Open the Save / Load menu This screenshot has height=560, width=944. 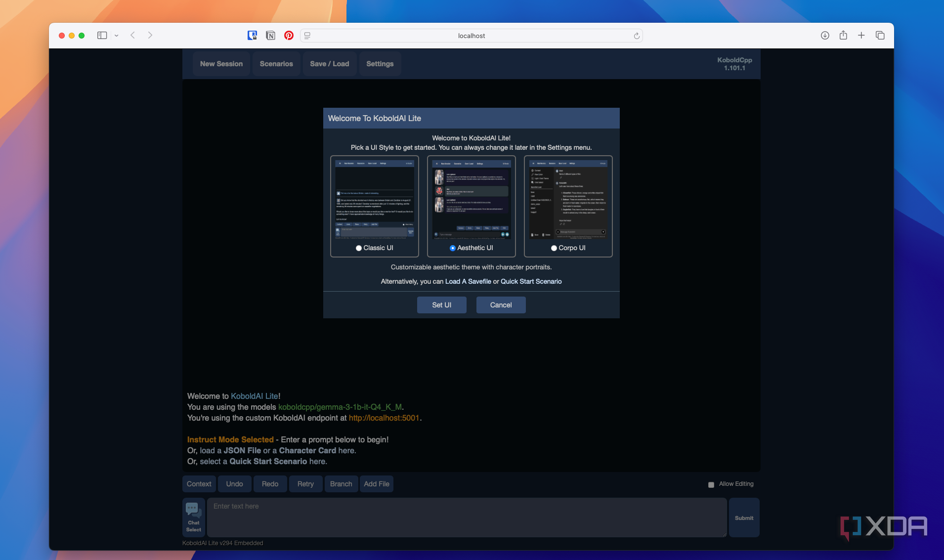[x=329, y=64]
